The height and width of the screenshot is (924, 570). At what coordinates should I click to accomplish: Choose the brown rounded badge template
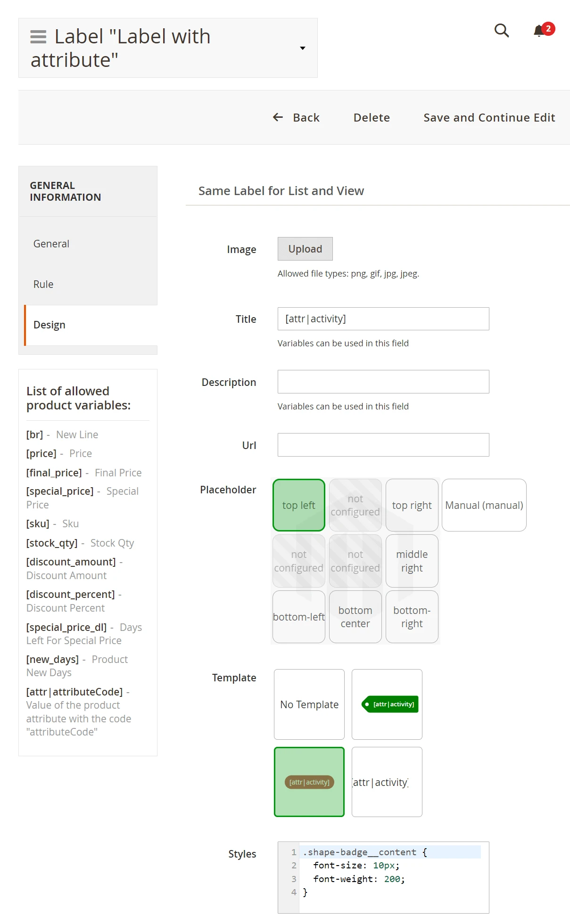(309, 782)
